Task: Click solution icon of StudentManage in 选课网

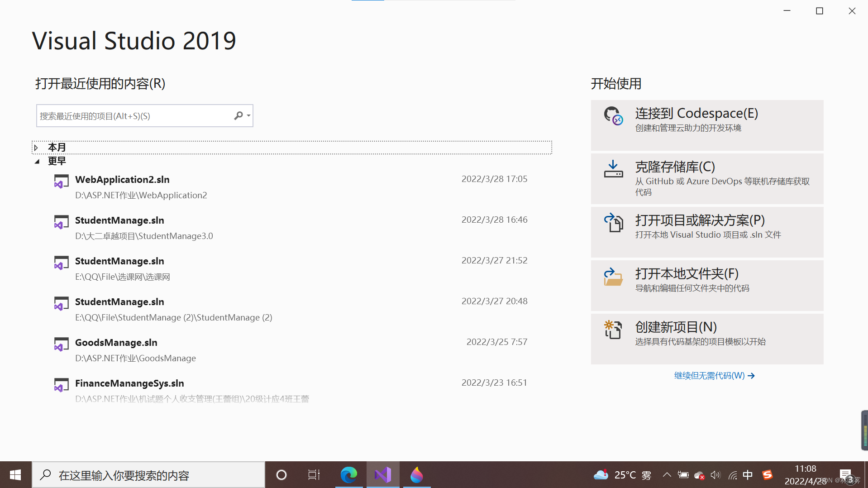Action: pos(61,263)
